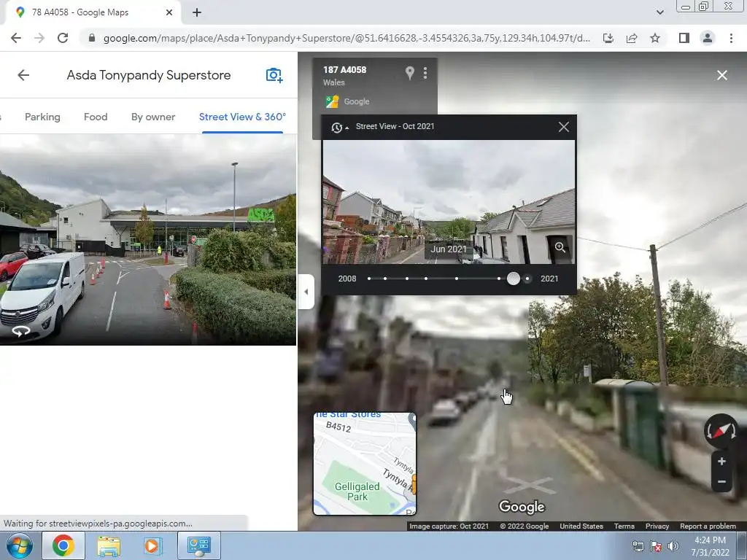Open the Privacy link
This screenshot has height=560, width=747.
657,526
